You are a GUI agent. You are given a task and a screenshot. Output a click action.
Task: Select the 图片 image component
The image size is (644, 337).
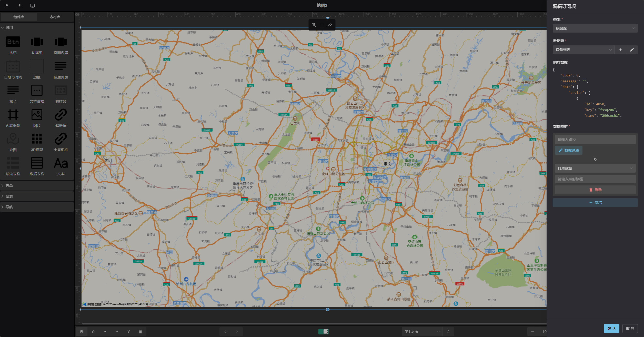(37, 118)
